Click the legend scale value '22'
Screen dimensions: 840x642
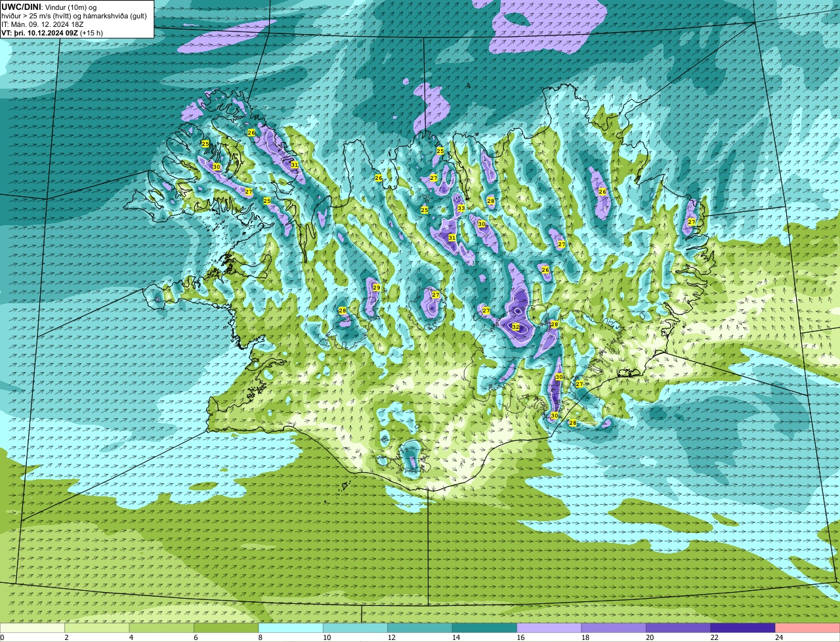[714, 637]
